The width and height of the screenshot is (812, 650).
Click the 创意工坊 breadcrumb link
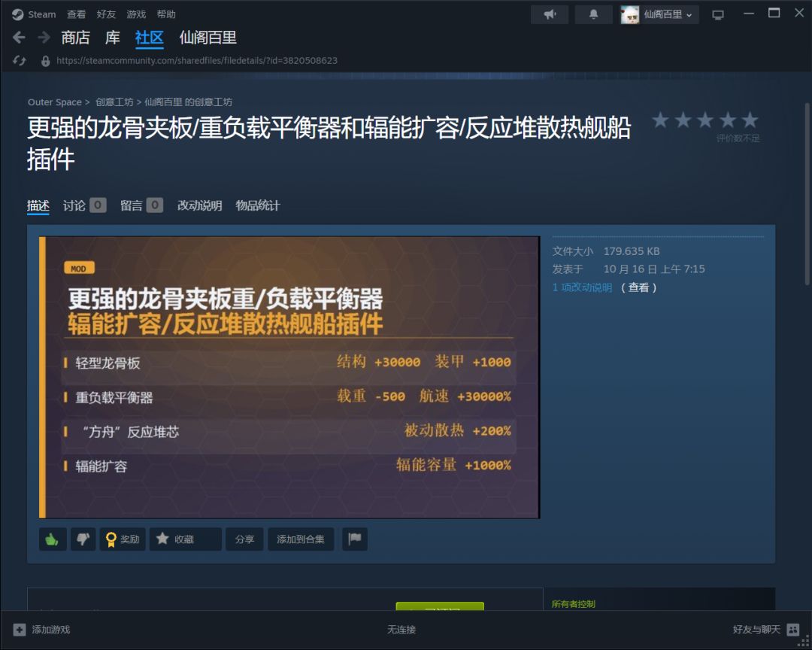pyautogui.click(x=114, y=102)
